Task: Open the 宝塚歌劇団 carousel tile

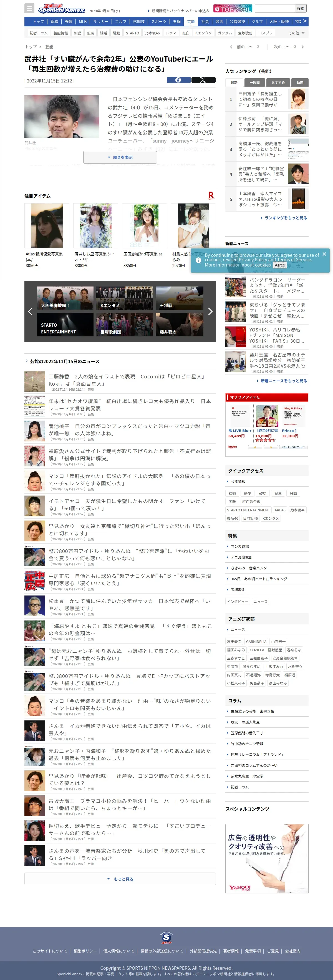Action: tap(124, 325)
